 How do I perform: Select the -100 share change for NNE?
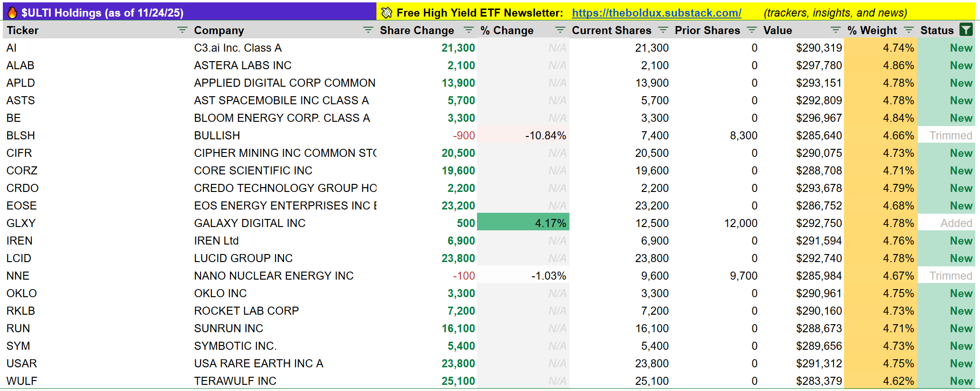427,276
